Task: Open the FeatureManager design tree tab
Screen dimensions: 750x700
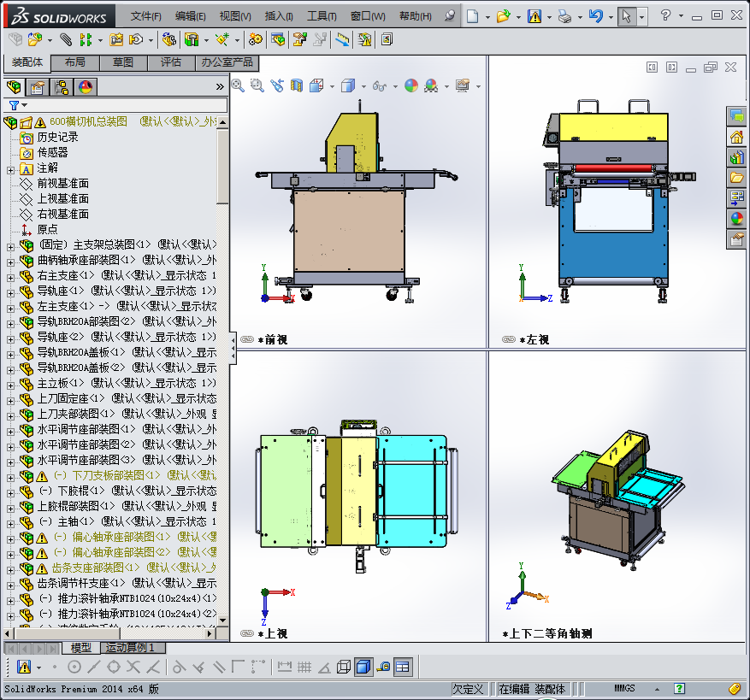Action: click(x=14, y=87)
